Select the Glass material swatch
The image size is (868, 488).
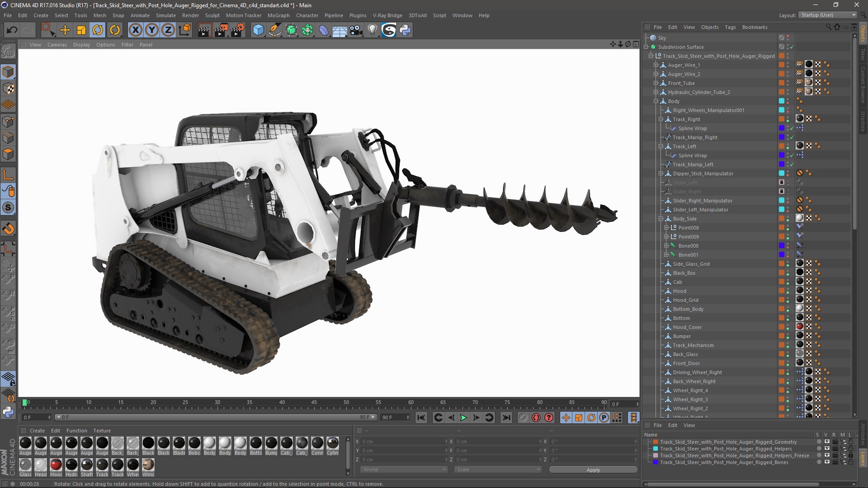pyautogui.click(x=25, y=465)
